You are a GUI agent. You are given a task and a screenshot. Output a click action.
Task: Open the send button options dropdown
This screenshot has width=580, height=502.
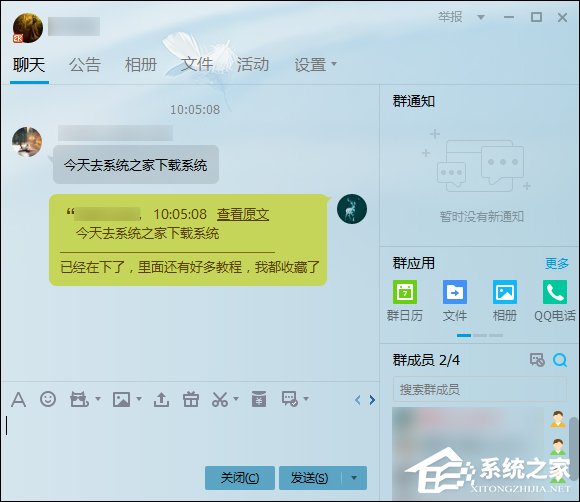pyautogui.click(x=354, y=478)
